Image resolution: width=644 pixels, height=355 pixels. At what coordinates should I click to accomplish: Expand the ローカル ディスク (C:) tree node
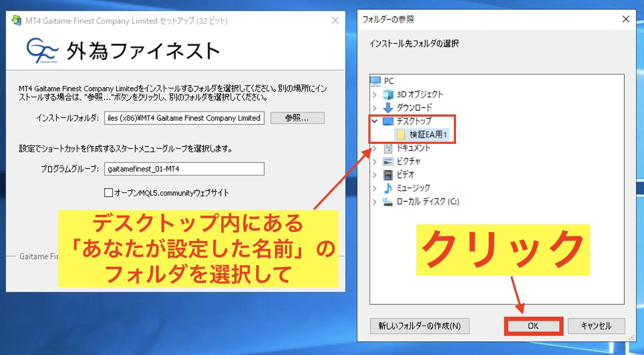pyautogui.click(x=375, y=202)
